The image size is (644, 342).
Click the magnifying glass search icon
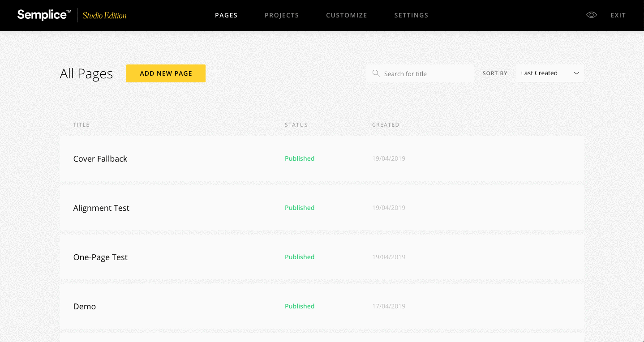(x=376, y=73)
